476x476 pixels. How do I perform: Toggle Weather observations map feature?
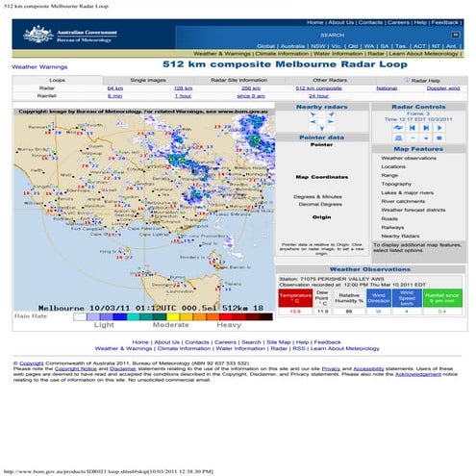(x=409, y=158)
